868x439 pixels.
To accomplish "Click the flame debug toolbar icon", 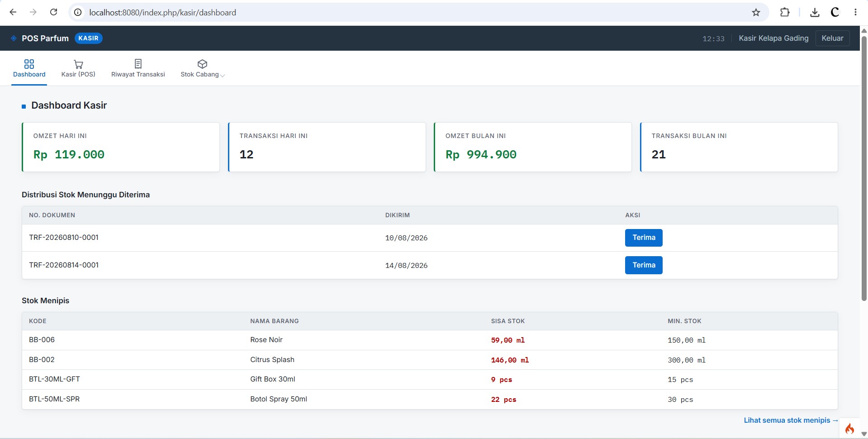I will [849, 428].
